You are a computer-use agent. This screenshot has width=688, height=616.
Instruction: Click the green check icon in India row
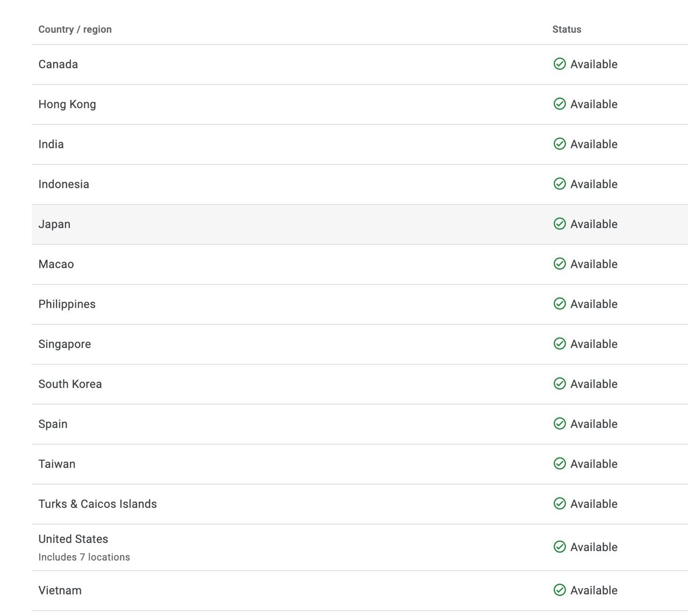(560, 144)
